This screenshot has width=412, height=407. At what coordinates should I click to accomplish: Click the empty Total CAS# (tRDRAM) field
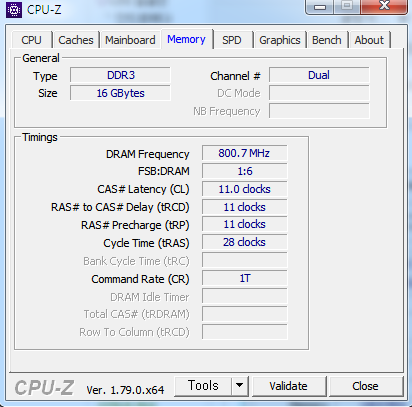pyautogui.click(x=244, y=314)
